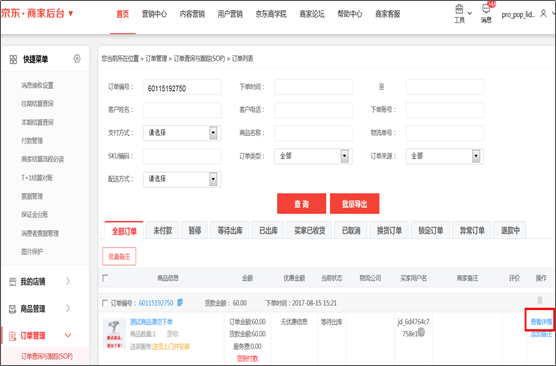Click the 商品管理 sidebar icon
The height and width of the screenshot is (366, 556).
pyautogui.click(x=13, y=309)
